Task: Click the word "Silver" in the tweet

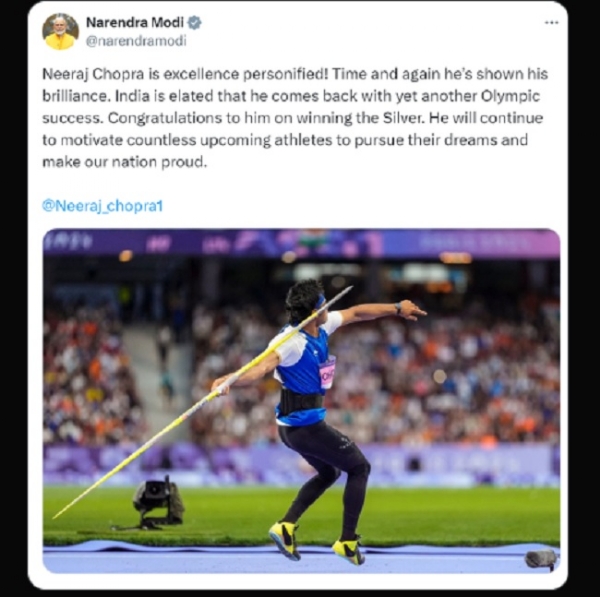Action: pos(403,118)
